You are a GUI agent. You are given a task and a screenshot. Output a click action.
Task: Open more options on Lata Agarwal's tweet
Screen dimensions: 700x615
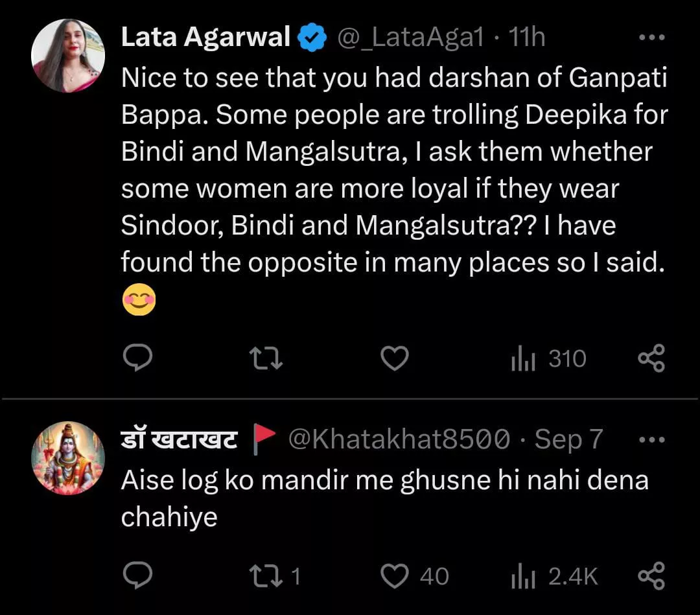[x=651, y=38]
